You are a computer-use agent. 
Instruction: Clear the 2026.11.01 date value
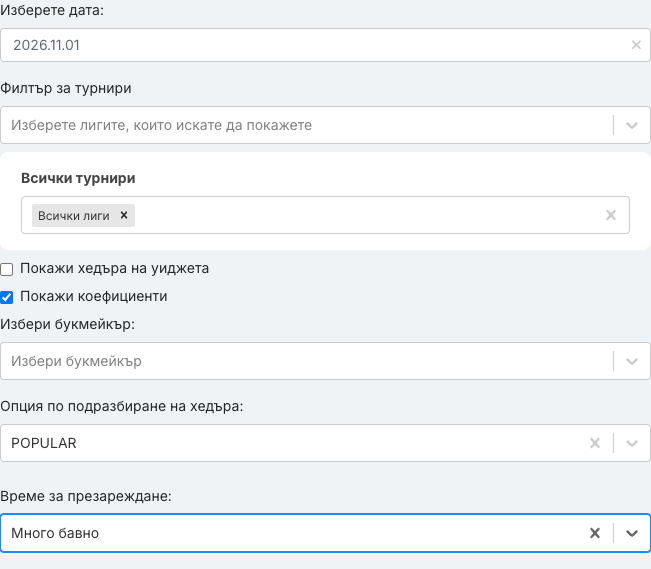[x=636, y=45]
